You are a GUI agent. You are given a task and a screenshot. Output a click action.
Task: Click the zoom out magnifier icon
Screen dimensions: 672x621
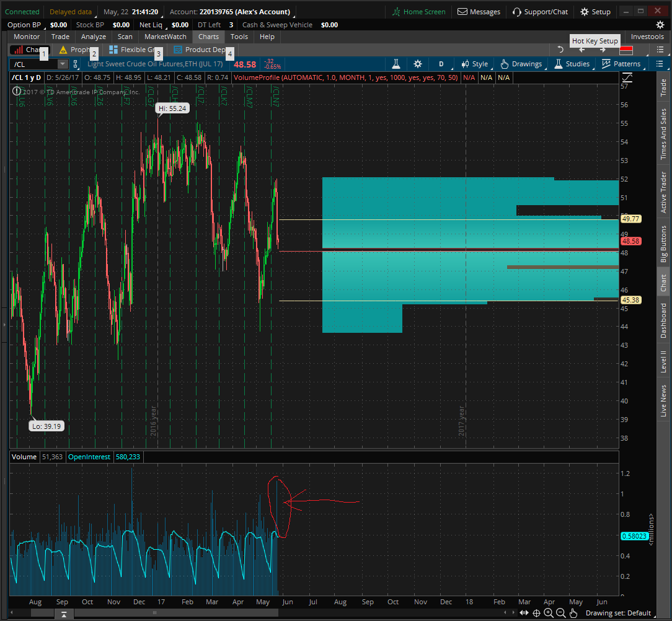pyautogui.click(x=560, y=613)
